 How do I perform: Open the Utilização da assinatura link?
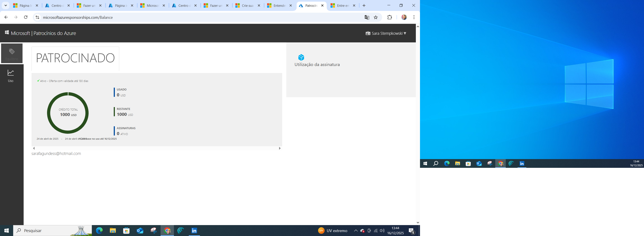pos(317,64)
